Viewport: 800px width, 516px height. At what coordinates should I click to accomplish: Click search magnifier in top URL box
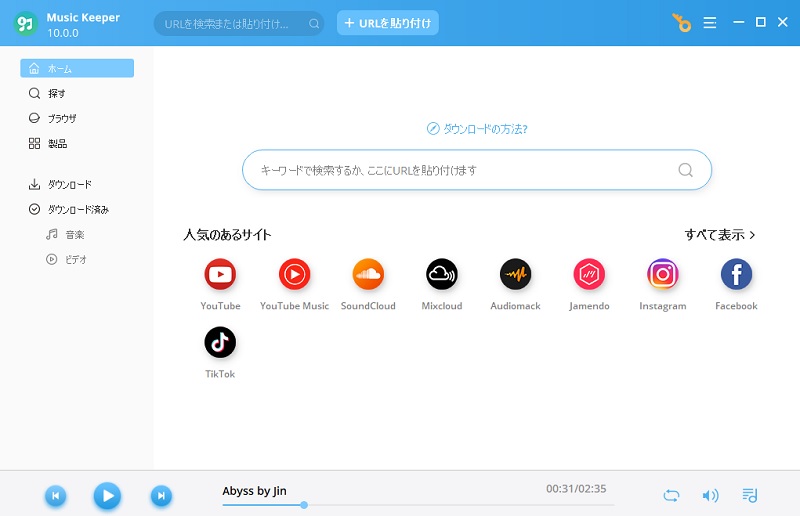(314, 23)
